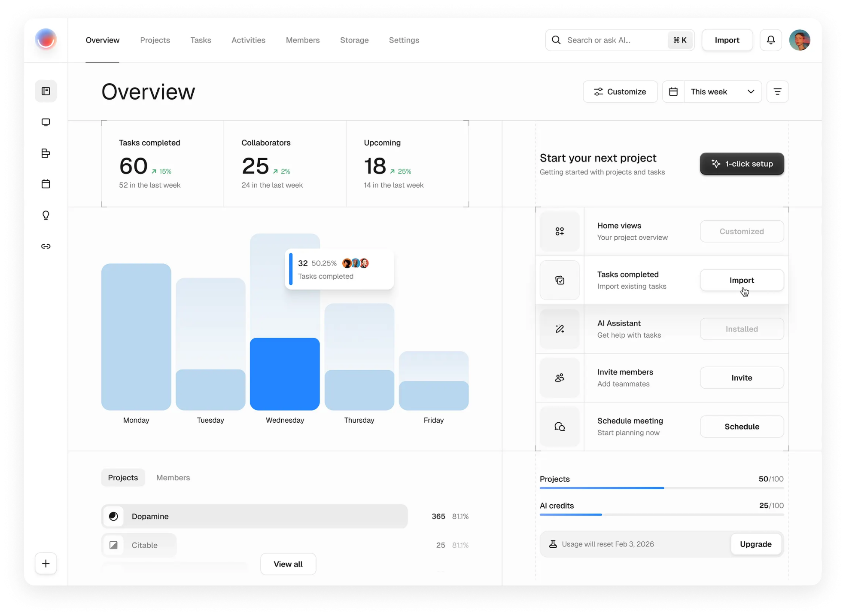Click the link icon in the left sidebar
Image resolution: width=846 pixels, height=616 pixels.
click(x=46, y=246)
